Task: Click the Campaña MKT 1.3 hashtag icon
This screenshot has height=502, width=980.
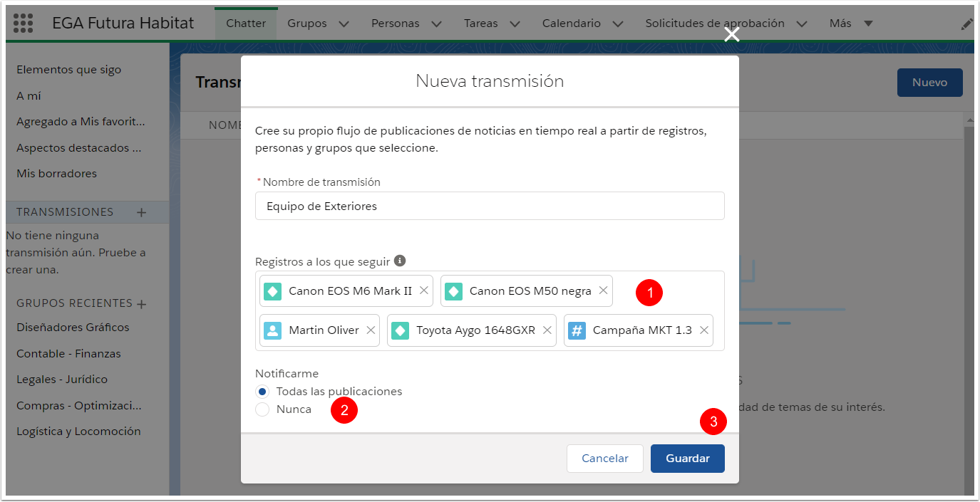Action: click(x=577, y=330)
